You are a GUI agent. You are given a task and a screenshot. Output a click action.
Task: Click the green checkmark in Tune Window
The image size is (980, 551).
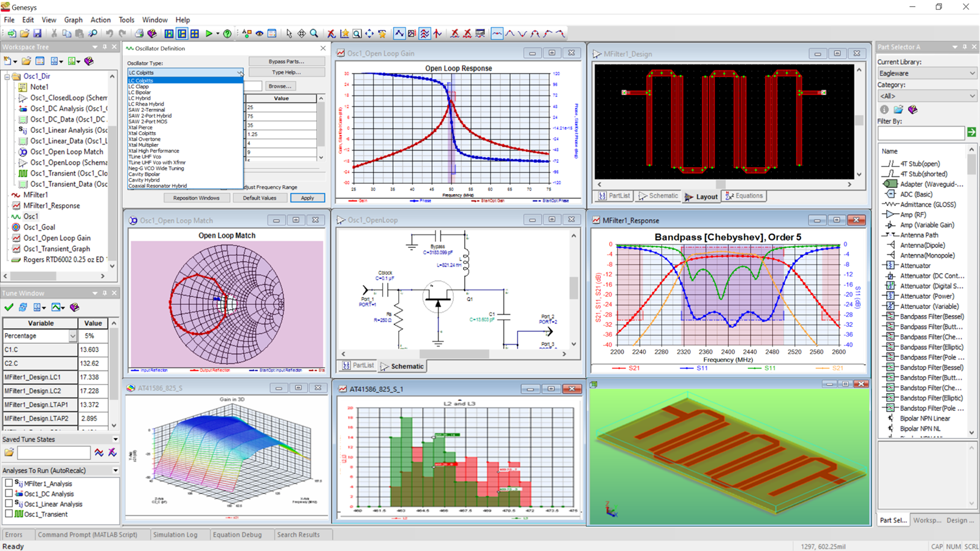click(9, 307)
